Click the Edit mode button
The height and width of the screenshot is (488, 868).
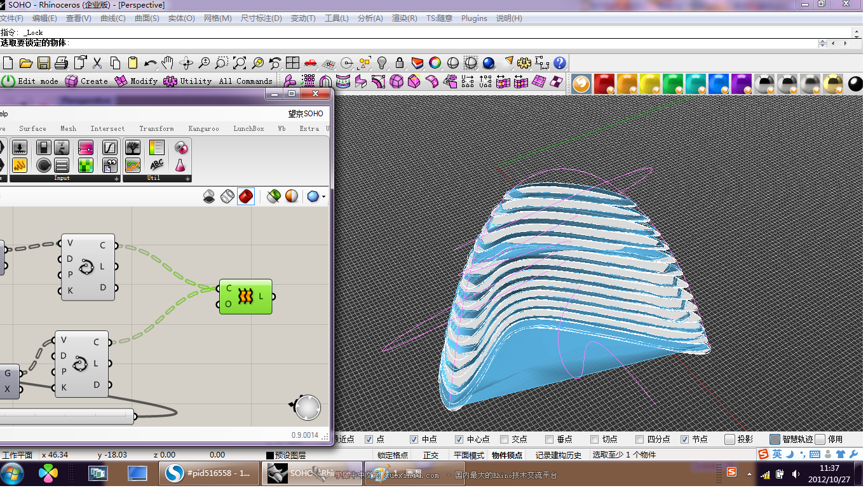click(30, 81)
